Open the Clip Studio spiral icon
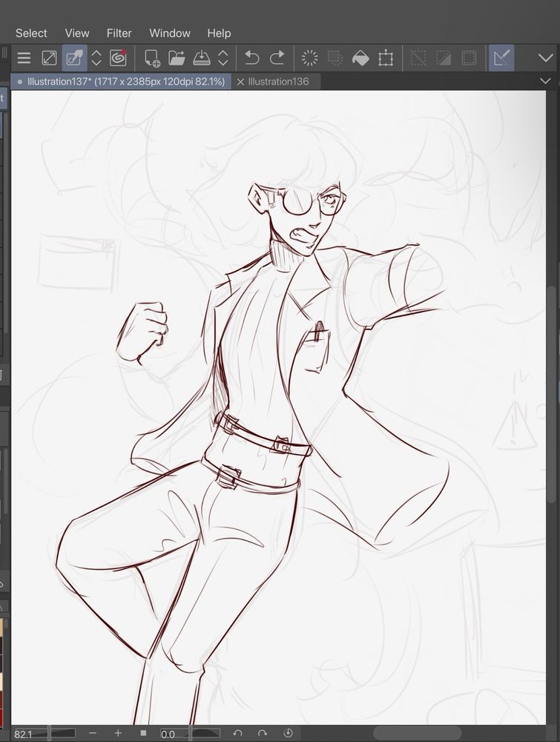The height and width of the screenshot is (742, 560). coord(118,58)
